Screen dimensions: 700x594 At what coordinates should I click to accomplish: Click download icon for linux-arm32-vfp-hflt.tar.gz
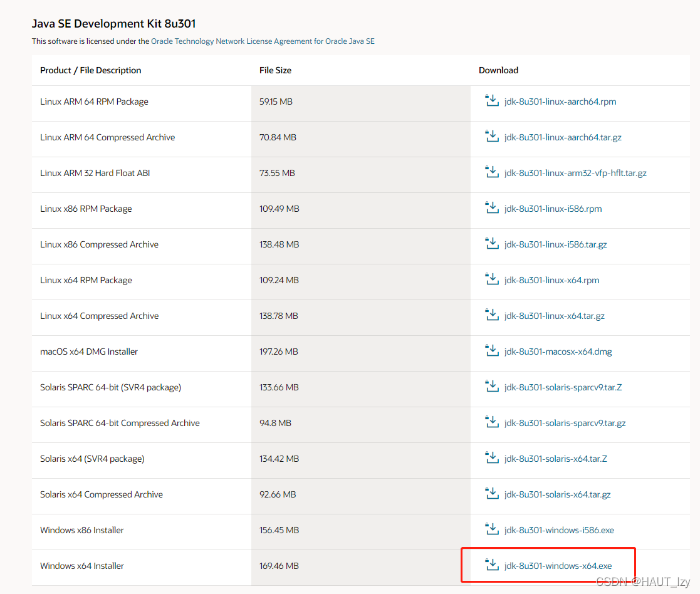tap(492, 172)
